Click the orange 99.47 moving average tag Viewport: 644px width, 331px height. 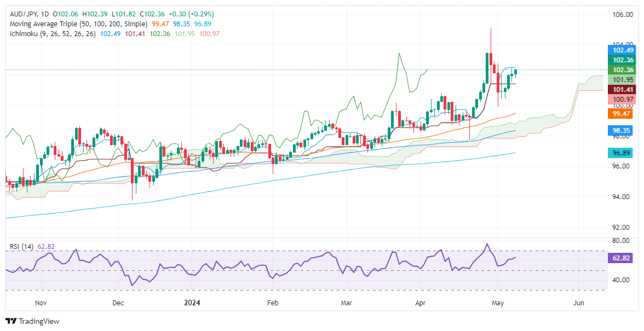pyautogui.click(x=622, y=114)
